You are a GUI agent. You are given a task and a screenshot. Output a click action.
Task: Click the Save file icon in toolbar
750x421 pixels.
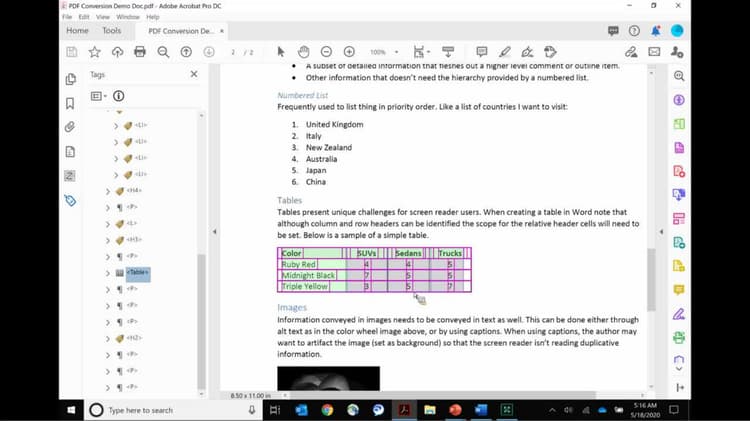tap(72, 52)
